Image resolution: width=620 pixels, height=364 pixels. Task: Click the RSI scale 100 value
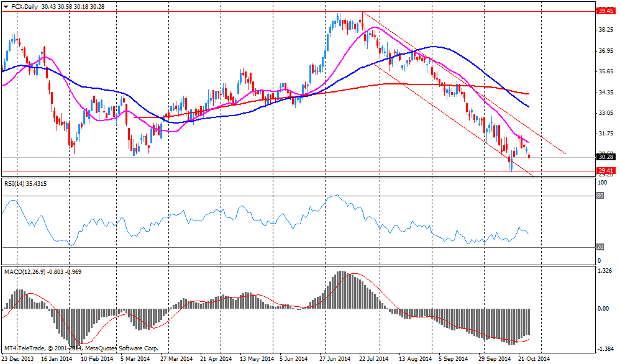coord(601,183)
